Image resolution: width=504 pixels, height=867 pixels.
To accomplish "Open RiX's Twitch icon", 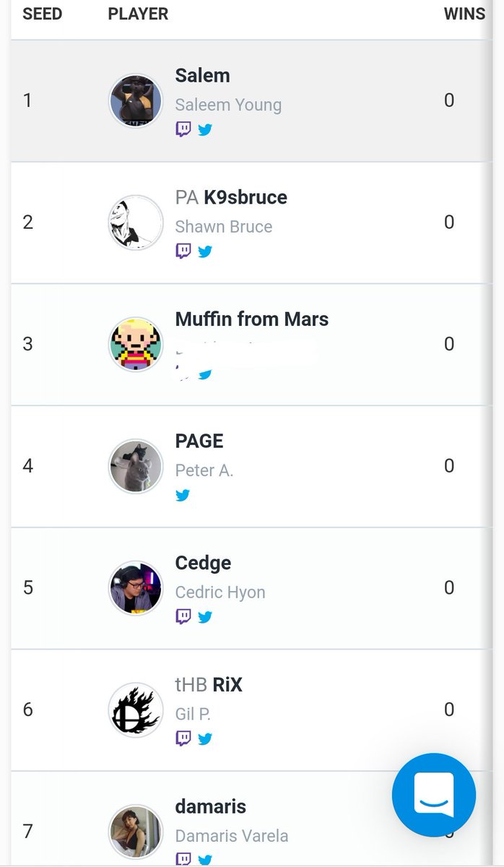I will coord(183,738).
